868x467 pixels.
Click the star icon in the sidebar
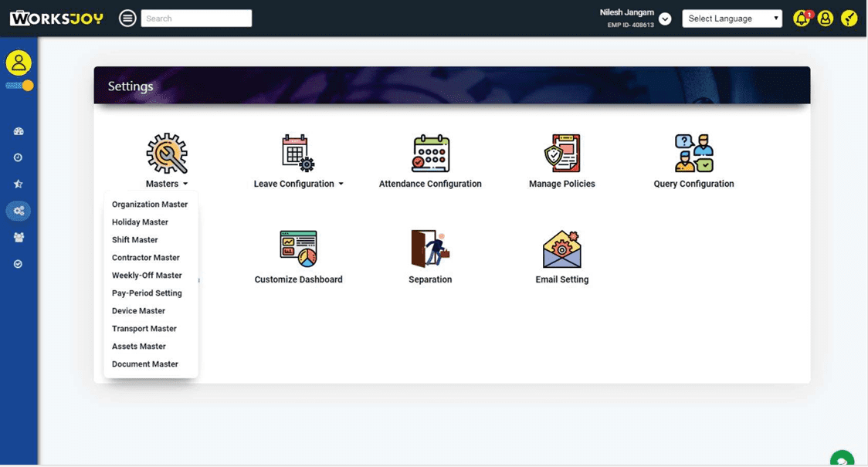tap(18, 184)
